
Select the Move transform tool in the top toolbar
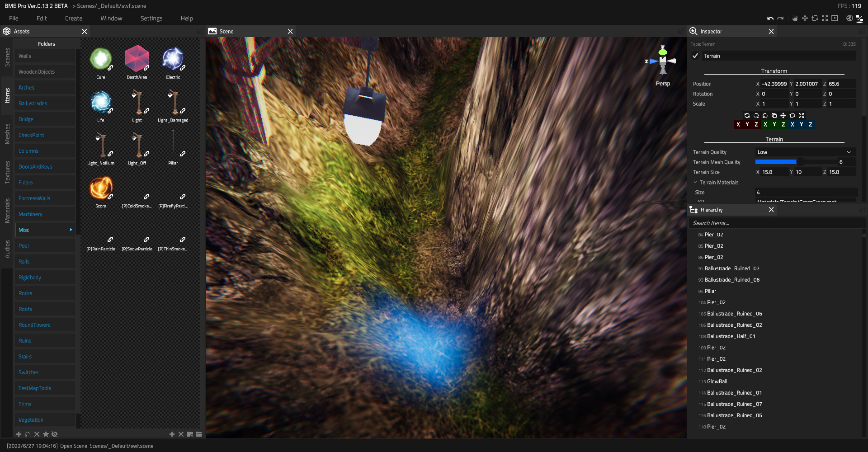[805, 18]
